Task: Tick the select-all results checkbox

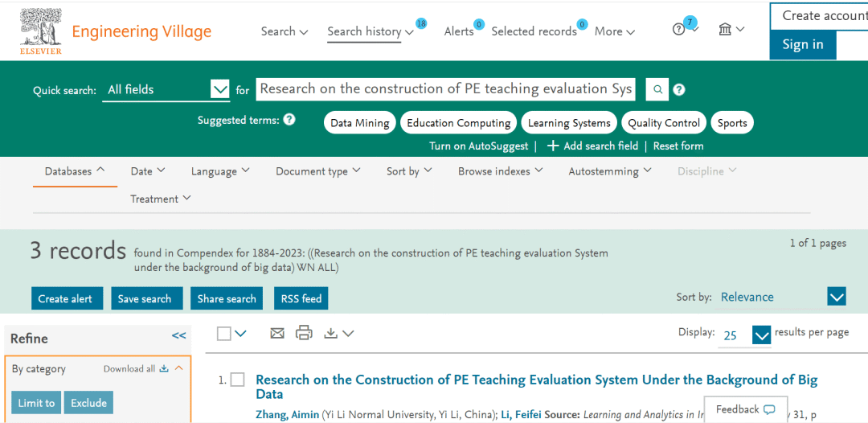Action: (224, 333)
